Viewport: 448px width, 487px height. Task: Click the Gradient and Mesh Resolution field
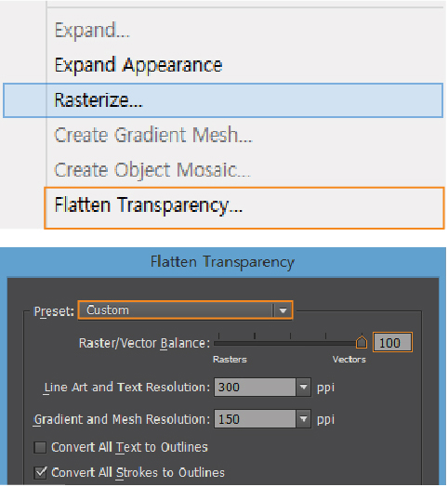click(255, 419)
